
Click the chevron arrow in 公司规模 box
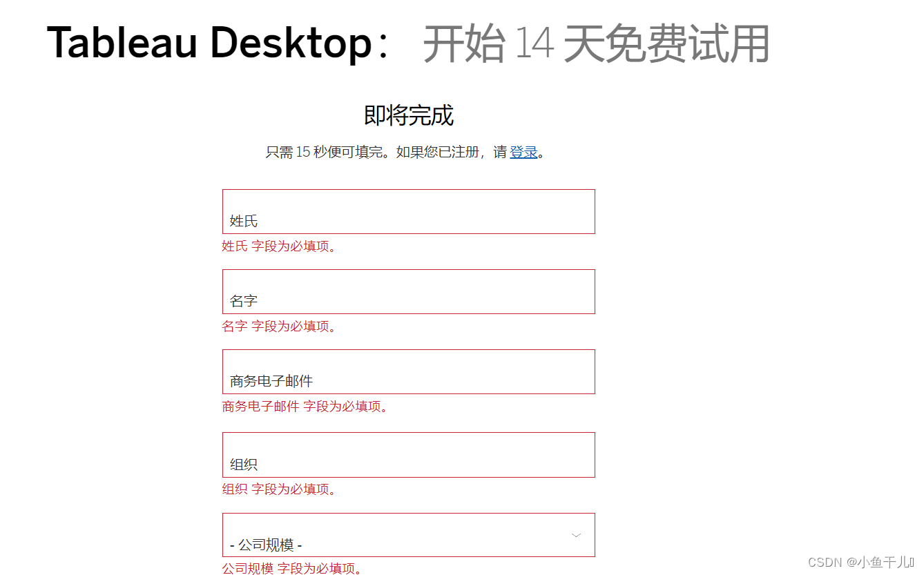tap(576, 535)
